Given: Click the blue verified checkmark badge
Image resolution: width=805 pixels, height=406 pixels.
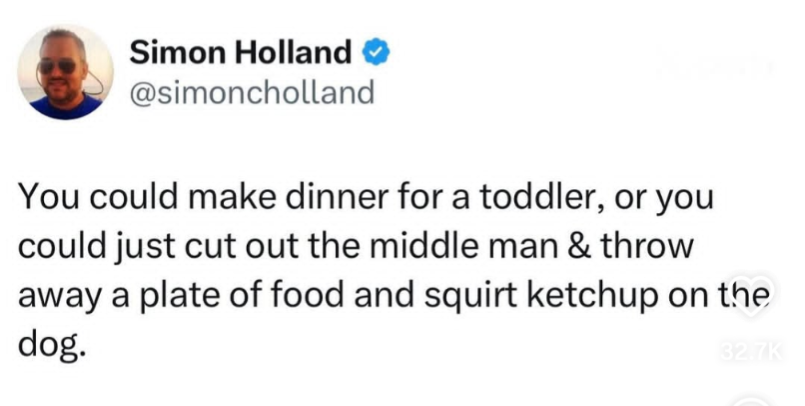Looking at the screenshot, I should tap(377, 52).
